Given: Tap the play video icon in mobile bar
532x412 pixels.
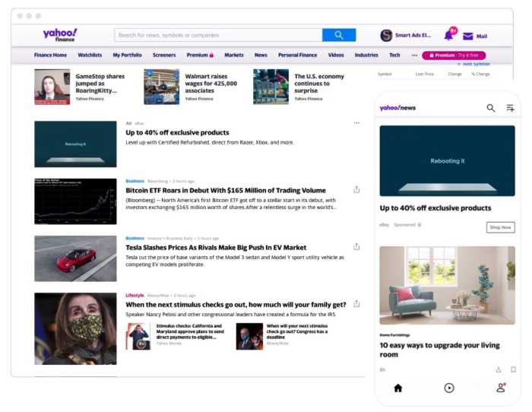Looking at the screenshot, I should click(449, 388).
